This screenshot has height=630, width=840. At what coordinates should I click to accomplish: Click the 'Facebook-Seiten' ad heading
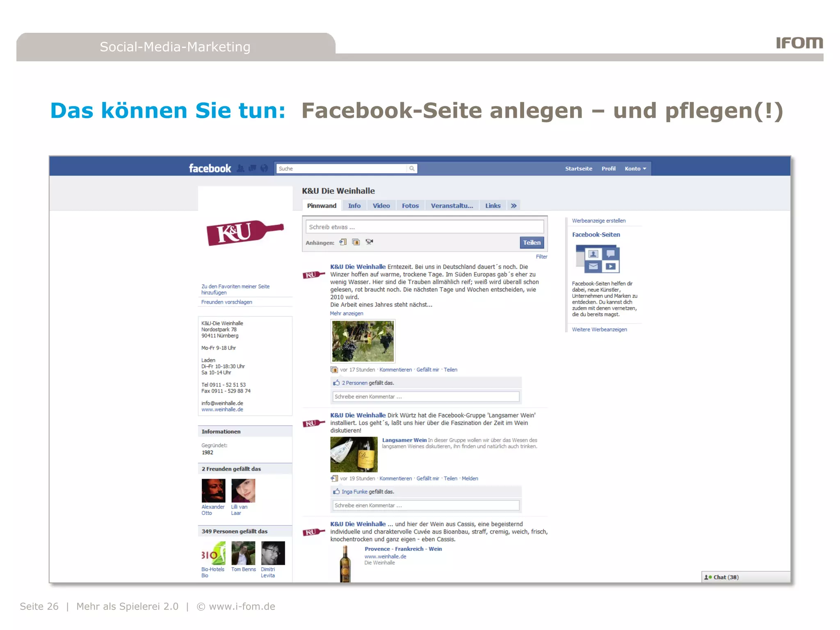click(596, 235)
